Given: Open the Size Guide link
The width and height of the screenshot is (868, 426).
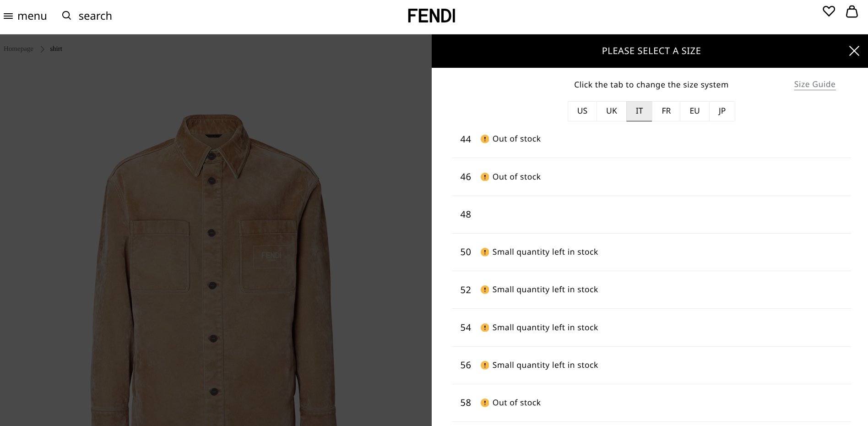Looking at the screenshot, I should coord(814,84).
